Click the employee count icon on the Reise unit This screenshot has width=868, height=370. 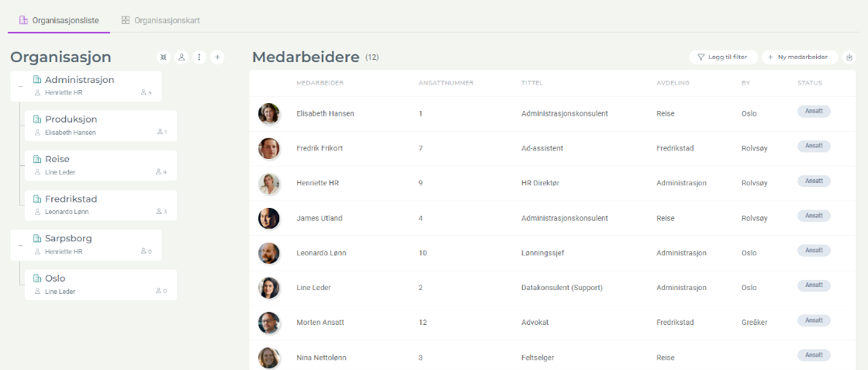tap(159, 171)
